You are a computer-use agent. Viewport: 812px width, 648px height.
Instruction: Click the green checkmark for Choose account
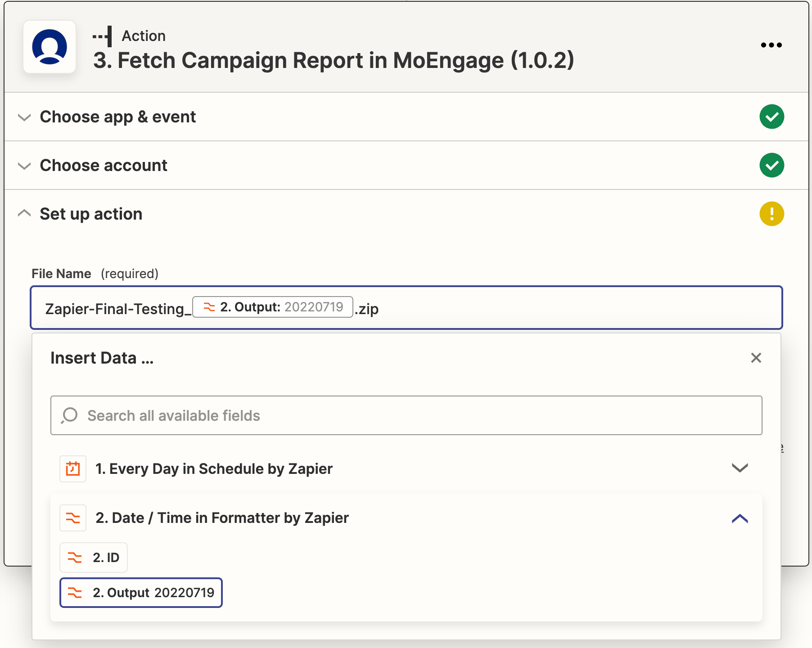coord(771,165)
